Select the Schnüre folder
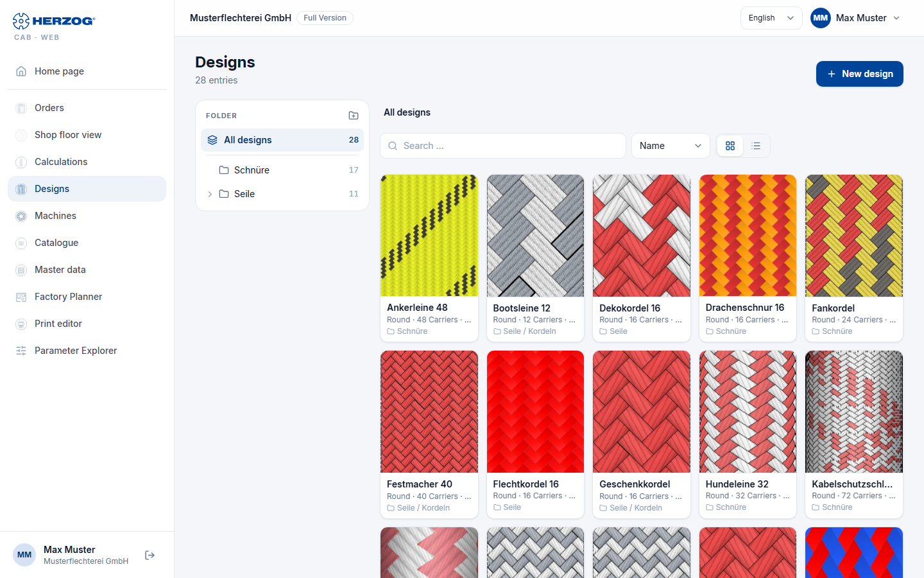Screen dimensions: 924x578 (282, 170)
